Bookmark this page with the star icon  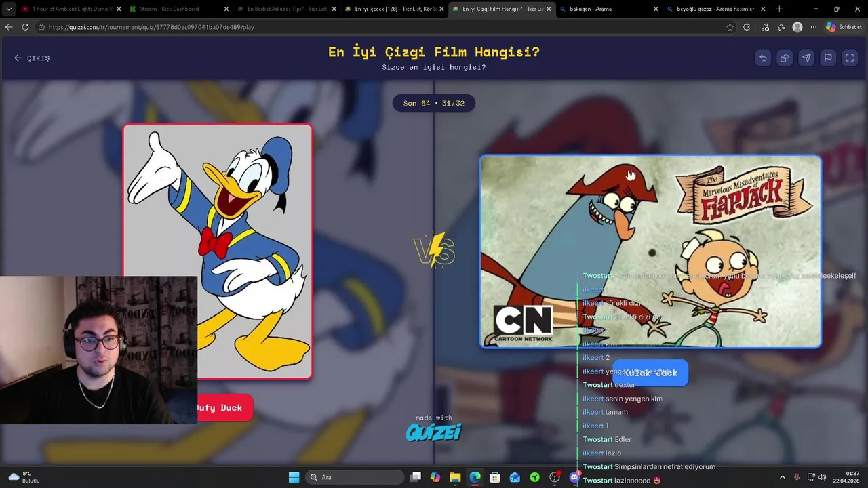coord(730,27)
